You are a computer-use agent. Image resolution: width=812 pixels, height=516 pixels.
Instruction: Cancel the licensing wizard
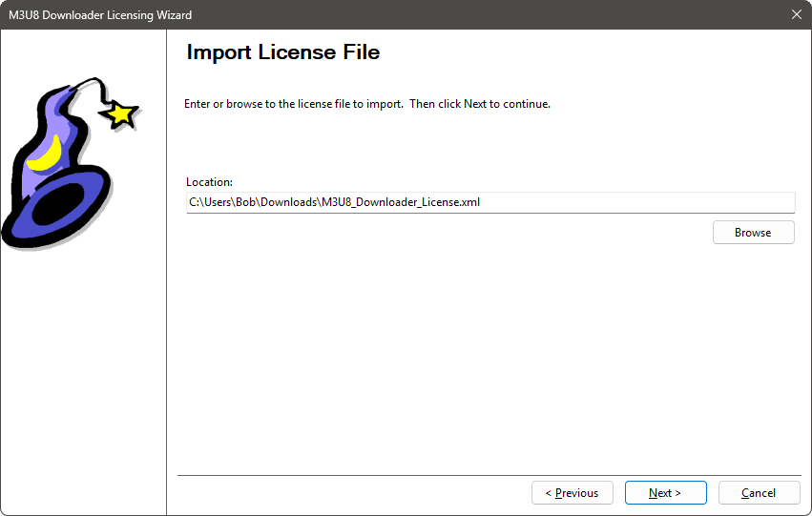point(759,493)
